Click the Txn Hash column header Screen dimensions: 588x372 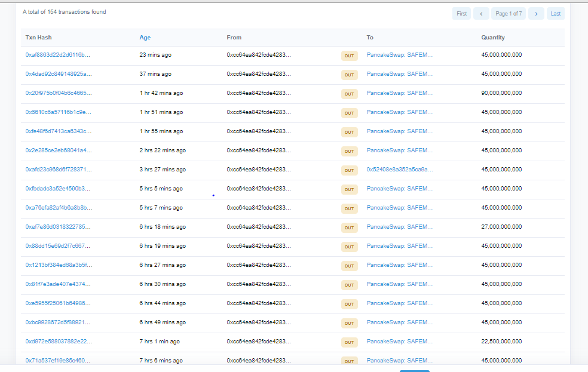click(x=38, y=38)
